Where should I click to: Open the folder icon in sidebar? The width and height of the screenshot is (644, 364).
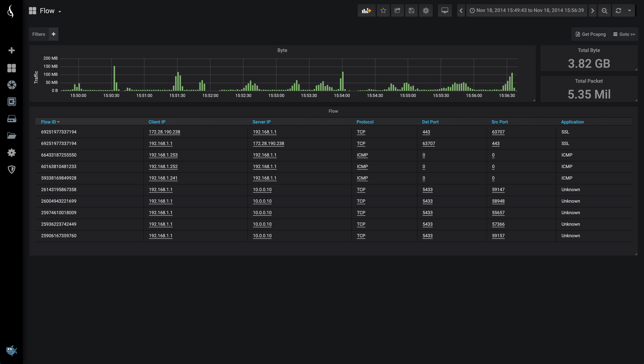point(12,136)
